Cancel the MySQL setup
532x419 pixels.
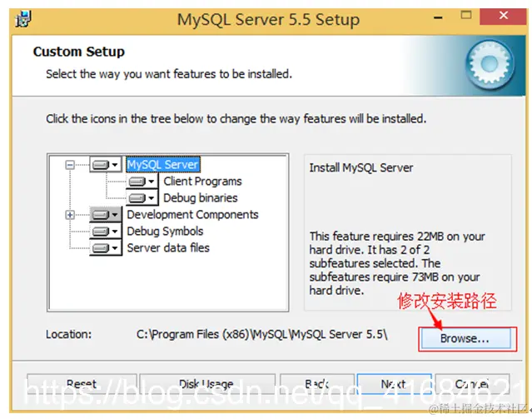(472, 384)
